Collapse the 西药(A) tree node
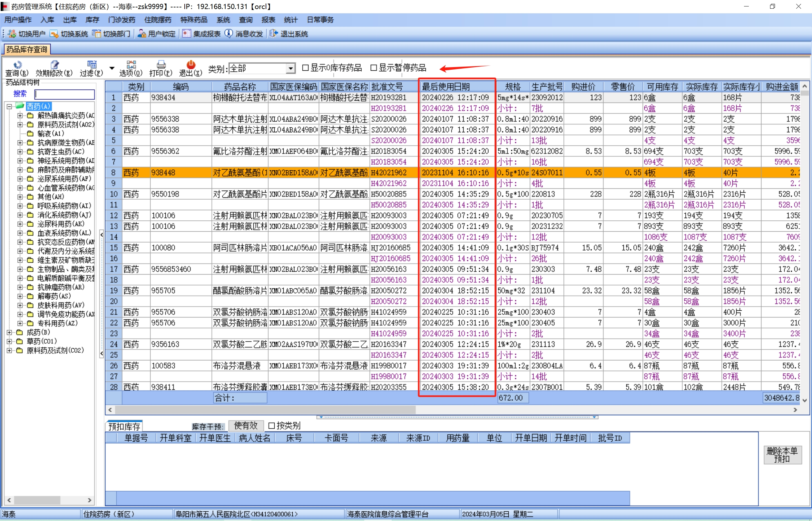 point(9,106)
